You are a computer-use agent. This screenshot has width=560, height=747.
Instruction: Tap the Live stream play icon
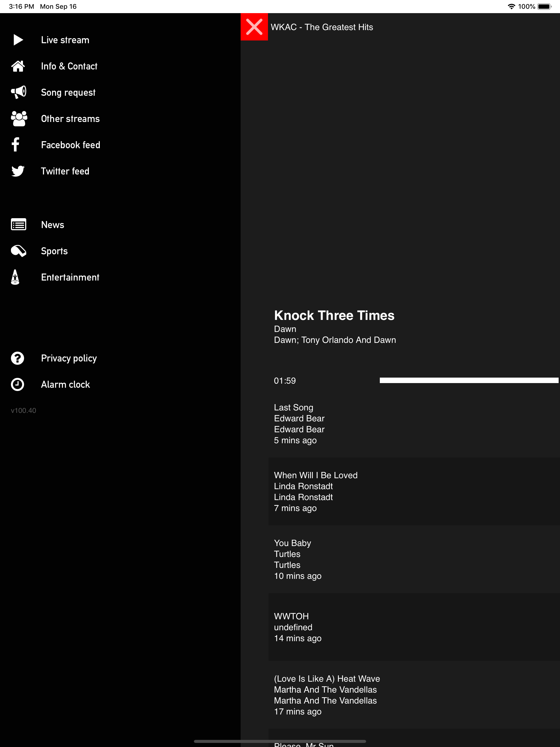coord(18,40)
